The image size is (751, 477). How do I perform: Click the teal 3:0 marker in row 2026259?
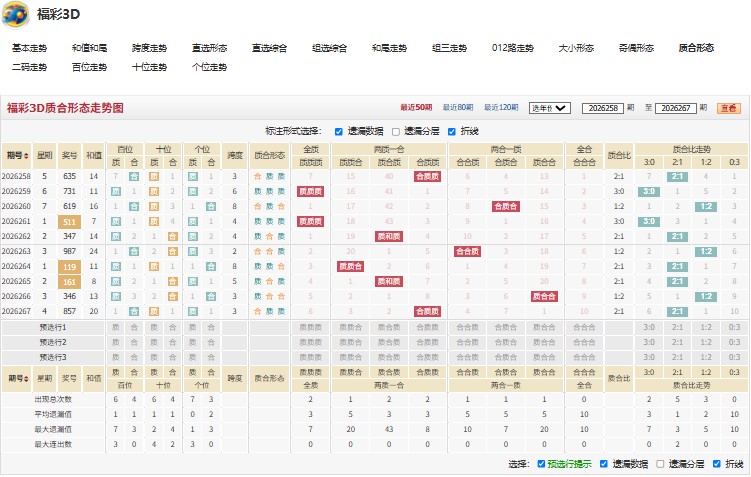pyautogui.click(x=649, y=192)
